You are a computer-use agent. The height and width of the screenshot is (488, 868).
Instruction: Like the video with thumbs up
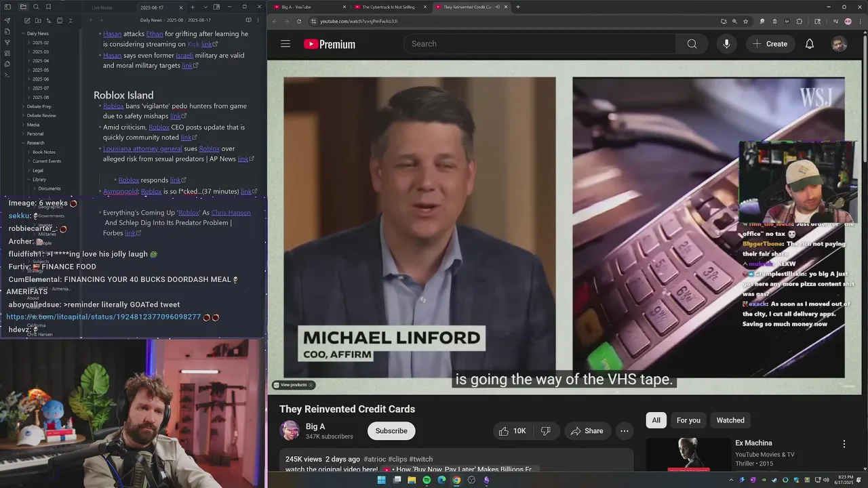pos(513,431)
